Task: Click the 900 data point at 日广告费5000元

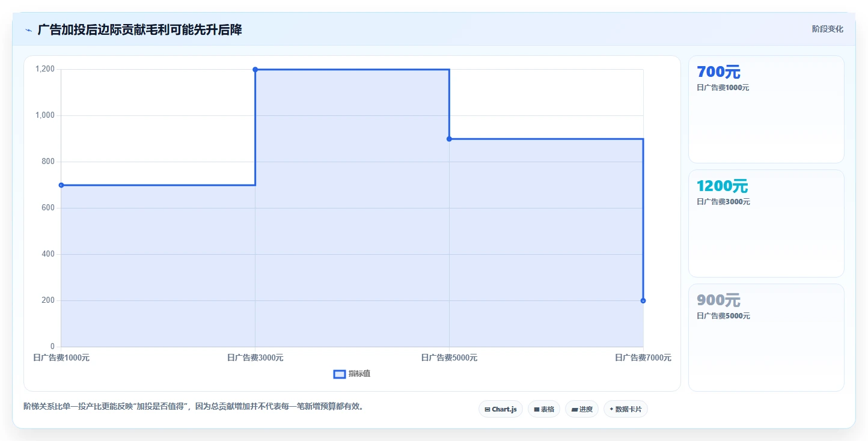Action: pyautogui.click(x=449, y=139)
